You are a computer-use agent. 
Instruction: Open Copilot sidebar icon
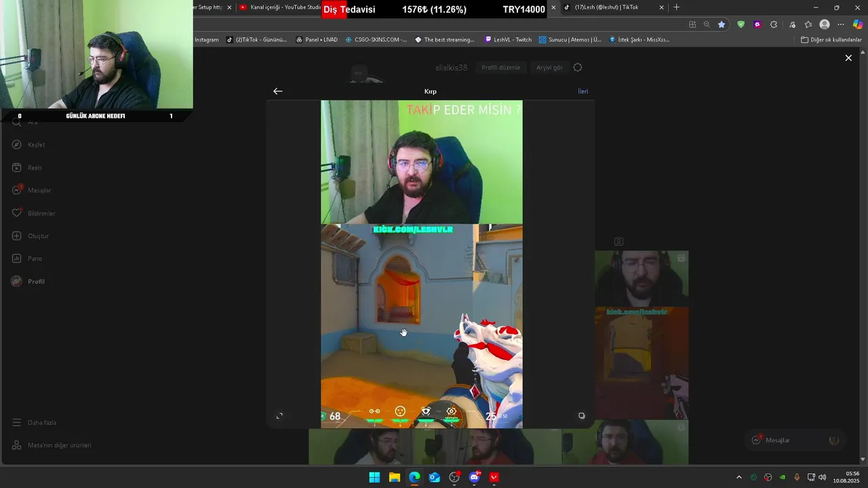(858, 24)
